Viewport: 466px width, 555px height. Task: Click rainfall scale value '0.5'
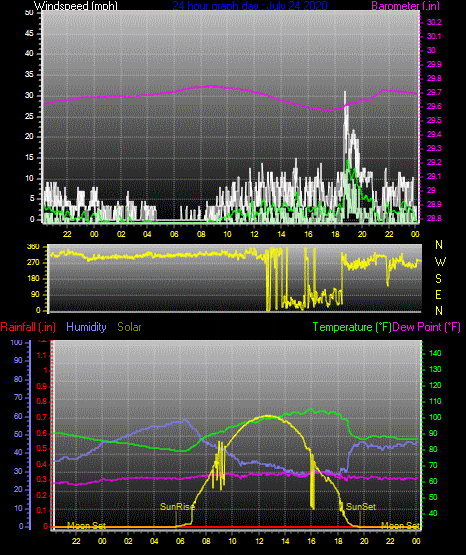tap(42, 448)
